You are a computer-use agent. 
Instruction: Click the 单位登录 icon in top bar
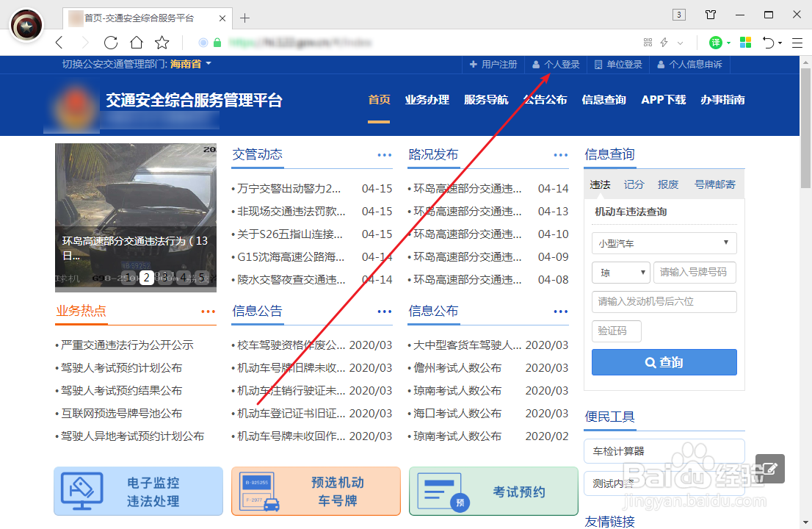click(x=598, y=65)
